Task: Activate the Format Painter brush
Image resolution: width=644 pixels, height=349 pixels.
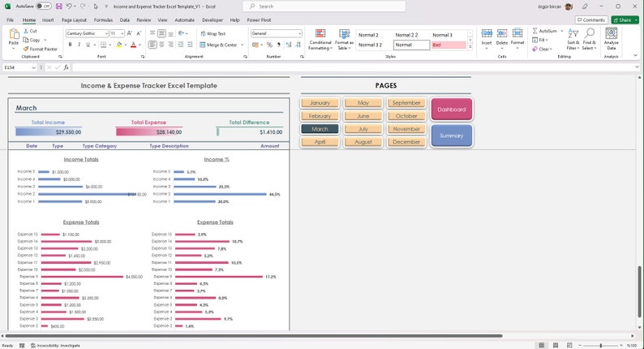Action: coord(41,49)
